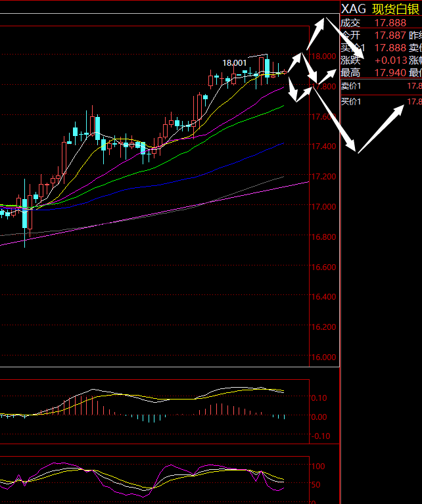Click the blue moving average line
422x504 pixels.
pos(193,178)
